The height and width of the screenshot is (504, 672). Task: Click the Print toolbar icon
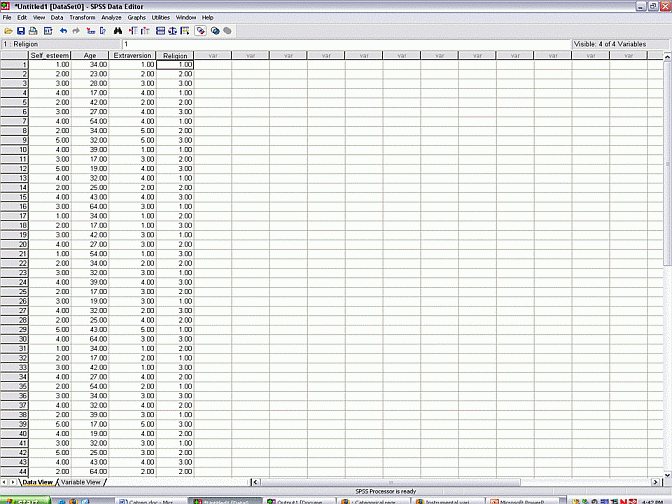(33, 31)
